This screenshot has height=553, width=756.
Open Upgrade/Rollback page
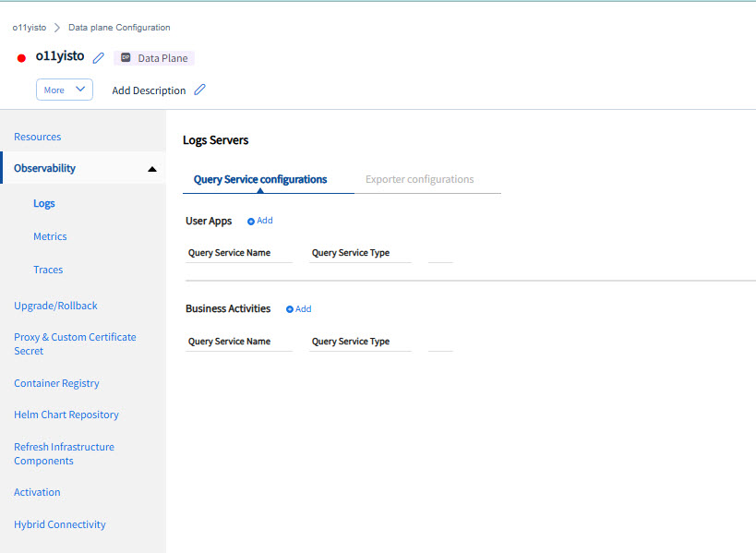coord(55,306)
